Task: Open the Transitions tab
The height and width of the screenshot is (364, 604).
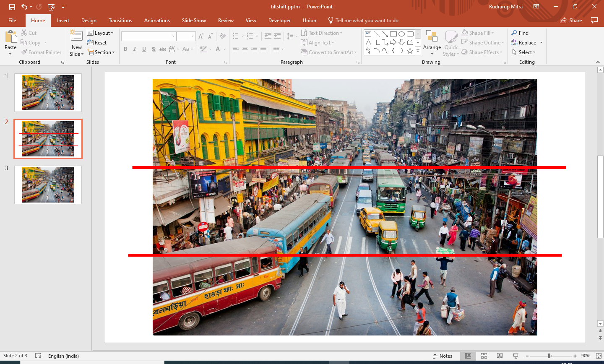Action: pyautogui.click(x=120, y=20)
